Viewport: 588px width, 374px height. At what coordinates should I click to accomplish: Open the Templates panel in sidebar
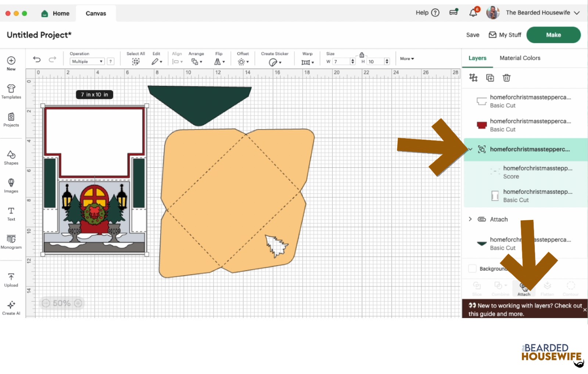[x=11, y=92]
